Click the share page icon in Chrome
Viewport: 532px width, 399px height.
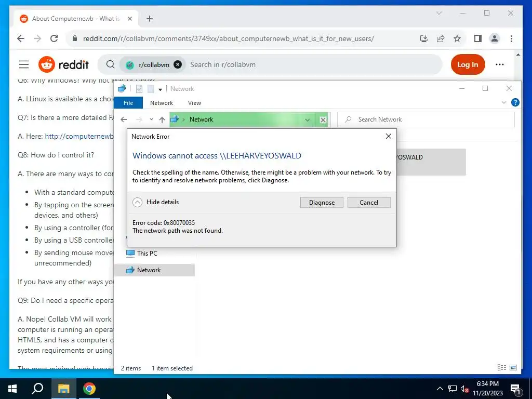pyautogui.click(x=441, y=38)
